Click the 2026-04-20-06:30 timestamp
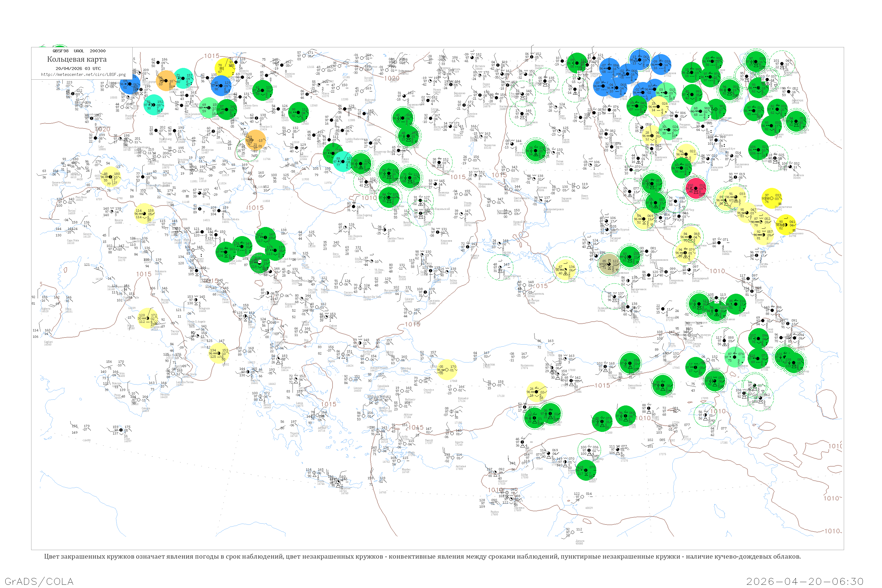Screen dimensions: 882x588 (x=805, y=581)
